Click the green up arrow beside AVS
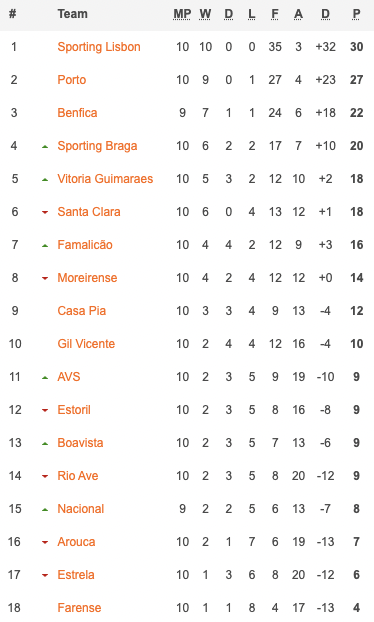This screenshot has height=622, width=374. point(45,378)
